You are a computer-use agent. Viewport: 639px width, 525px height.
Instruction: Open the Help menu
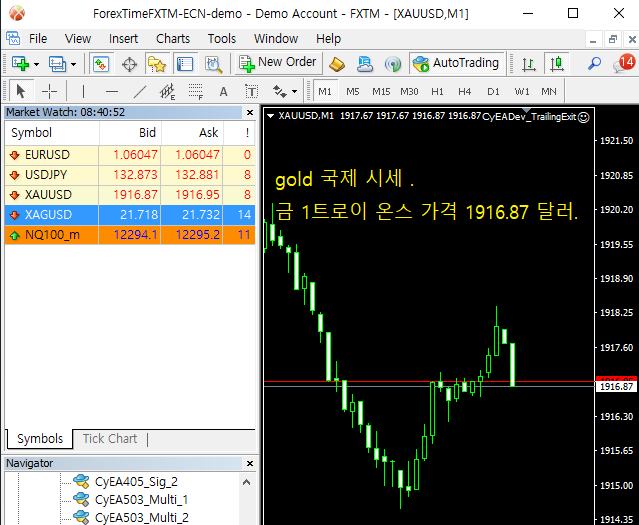tap(328, 39)
